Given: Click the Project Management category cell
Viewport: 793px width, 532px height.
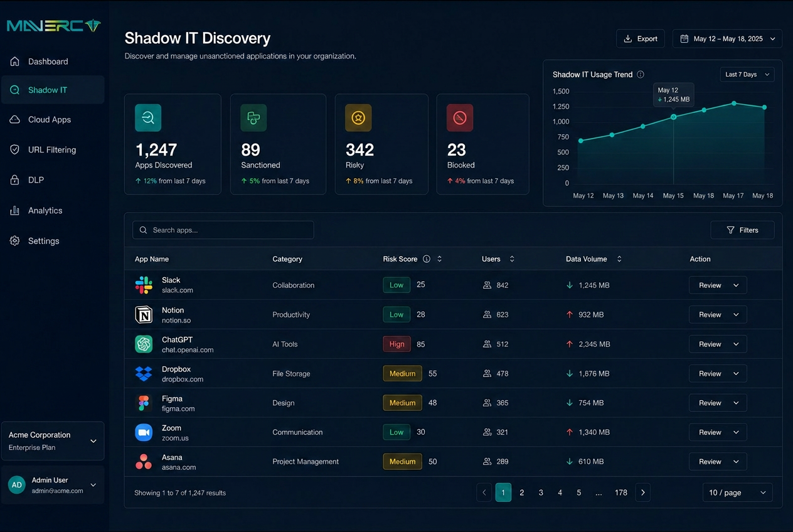Looking at the screenshot, I should (306, 462).
